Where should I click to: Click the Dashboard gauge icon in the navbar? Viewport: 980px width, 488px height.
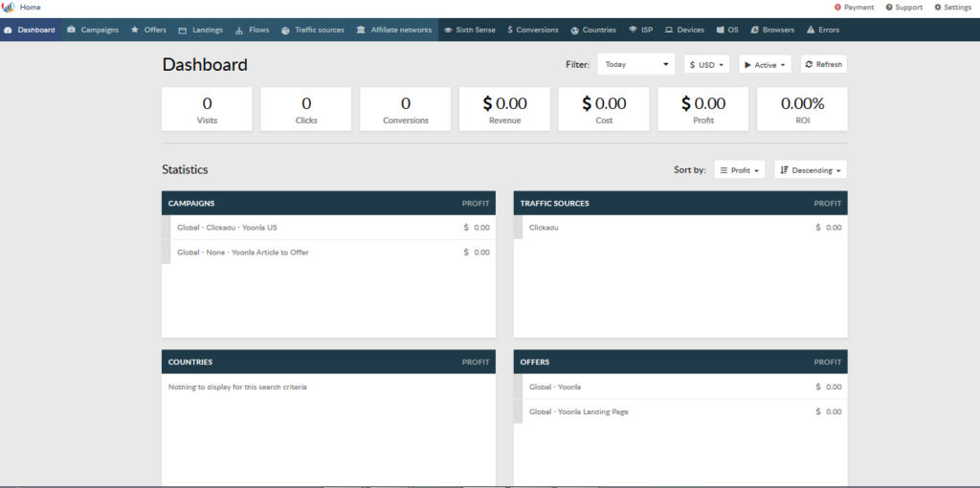coord(8,30)
